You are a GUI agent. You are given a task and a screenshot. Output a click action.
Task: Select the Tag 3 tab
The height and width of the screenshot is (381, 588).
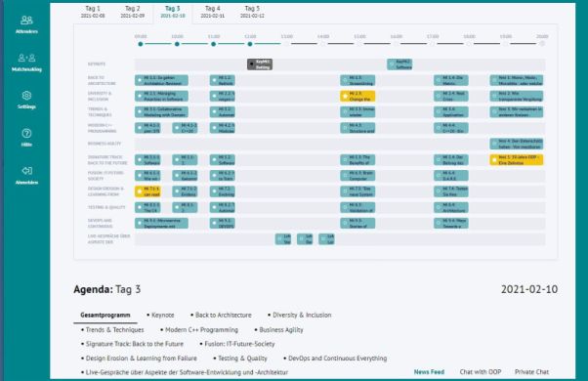pos(173,12)
